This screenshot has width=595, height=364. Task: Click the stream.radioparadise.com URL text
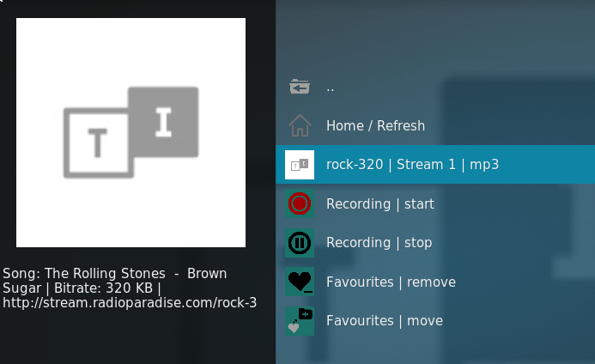coord(130,302)
